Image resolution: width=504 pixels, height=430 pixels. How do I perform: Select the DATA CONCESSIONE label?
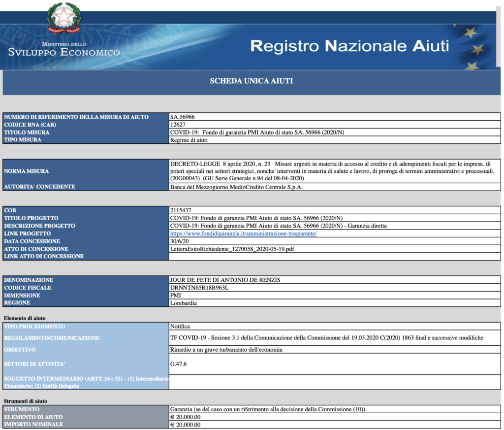32,241
